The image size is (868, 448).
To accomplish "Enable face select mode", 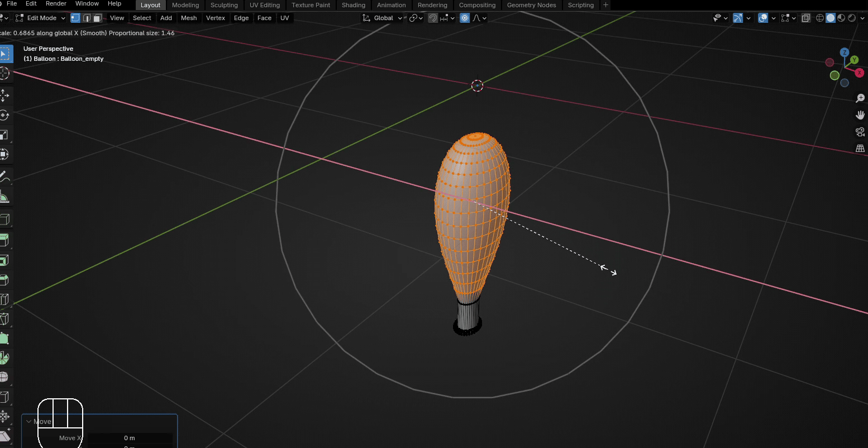I will (97, 18).
